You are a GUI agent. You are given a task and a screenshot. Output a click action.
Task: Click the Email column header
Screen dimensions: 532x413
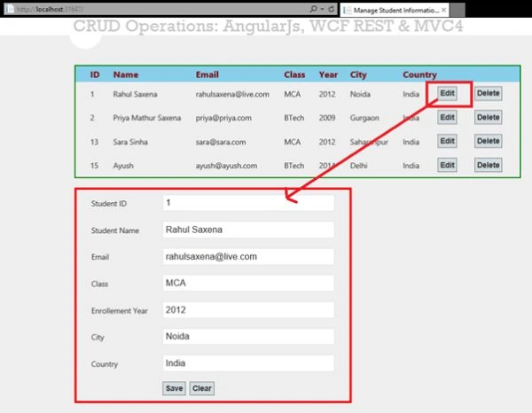[207, 74]
